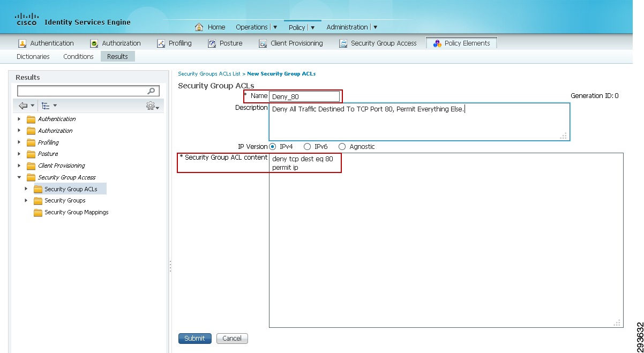This screenshot has width=644, height=353.
Task: Click the Authorization tab icon
Action: (x=94, y=43)
